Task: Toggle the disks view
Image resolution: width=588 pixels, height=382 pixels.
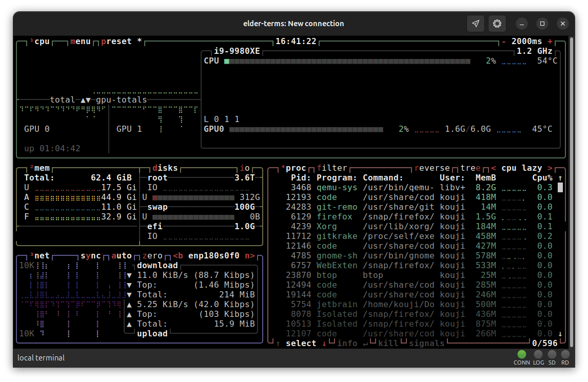Action: click(x=165, y=168)
